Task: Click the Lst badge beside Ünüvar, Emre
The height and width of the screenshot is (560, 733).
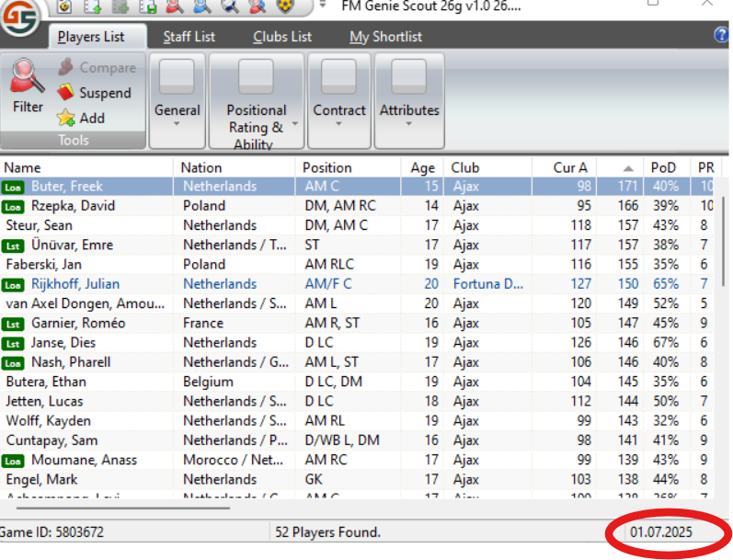Action: pos(14,246)
